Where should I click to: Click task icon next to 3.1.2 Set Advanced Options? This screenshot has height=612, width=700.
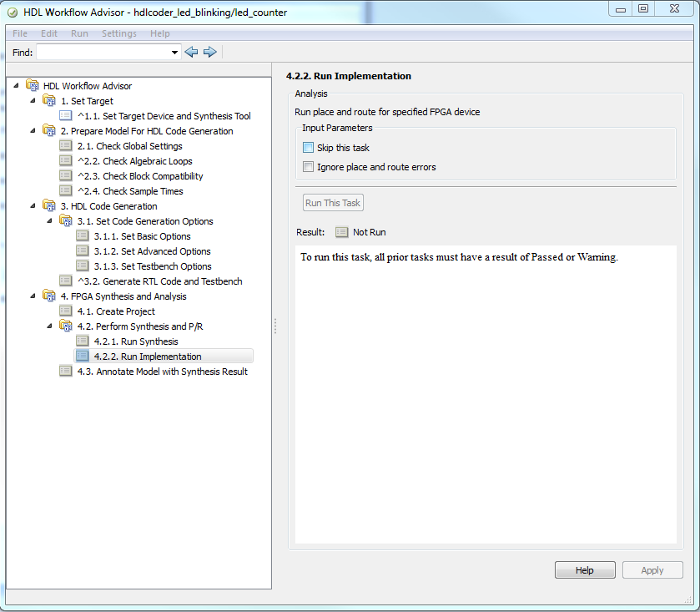point(82,250)
